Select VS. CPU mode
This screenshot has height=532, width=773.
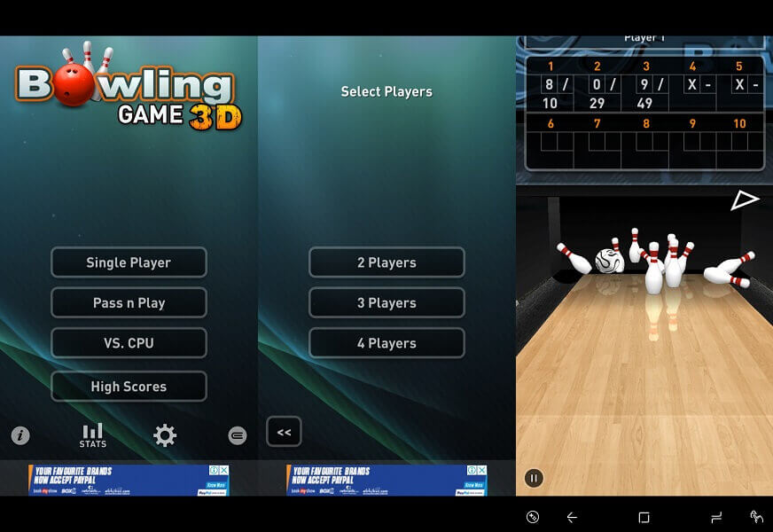click(x=129, y=343)
